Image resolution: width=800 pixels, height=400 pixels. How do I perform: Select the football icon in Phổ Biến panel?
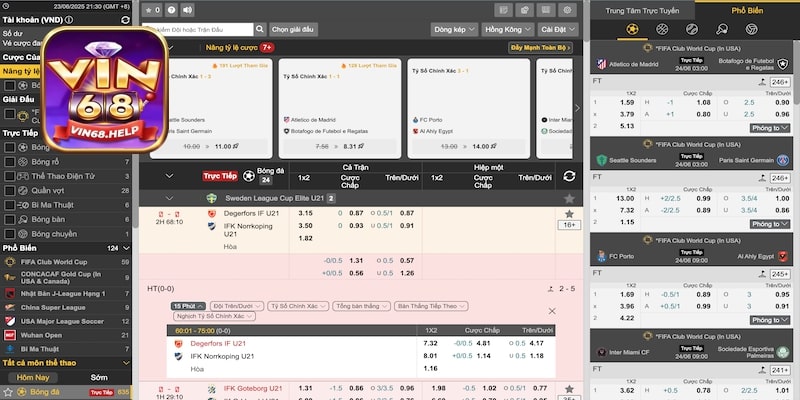(x=632, y=29)
